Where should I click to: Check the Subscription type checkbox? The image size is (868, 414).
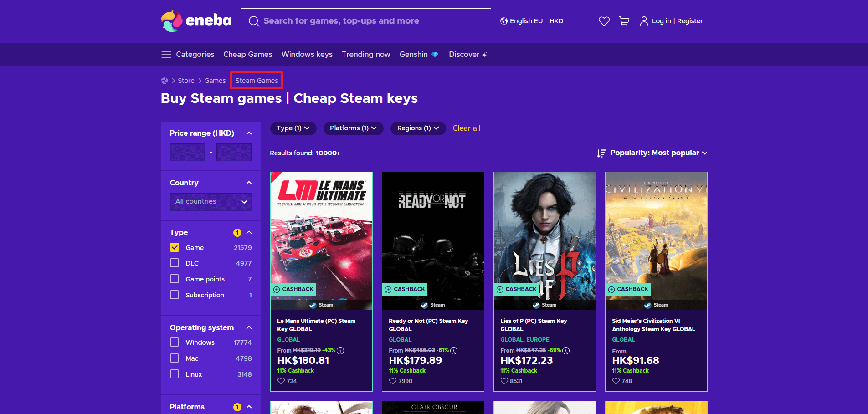pos(175,295)
